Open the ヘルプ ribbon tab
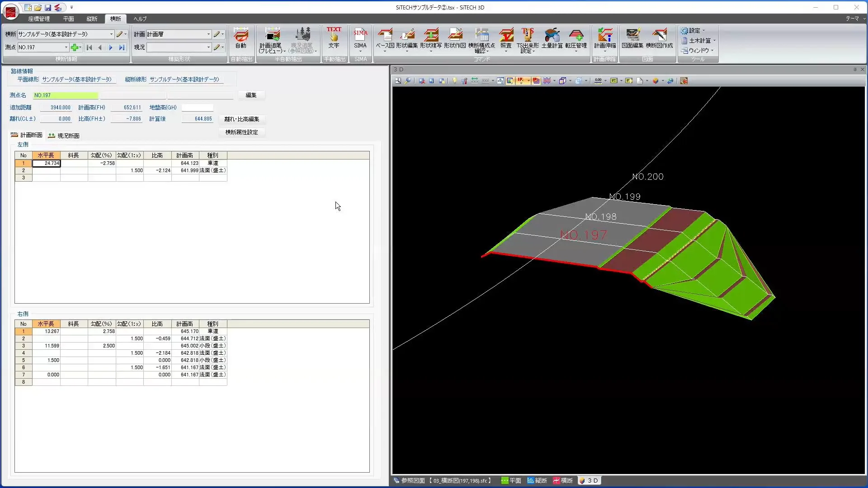Screen dimensions: 868x488 pos(140,19)
